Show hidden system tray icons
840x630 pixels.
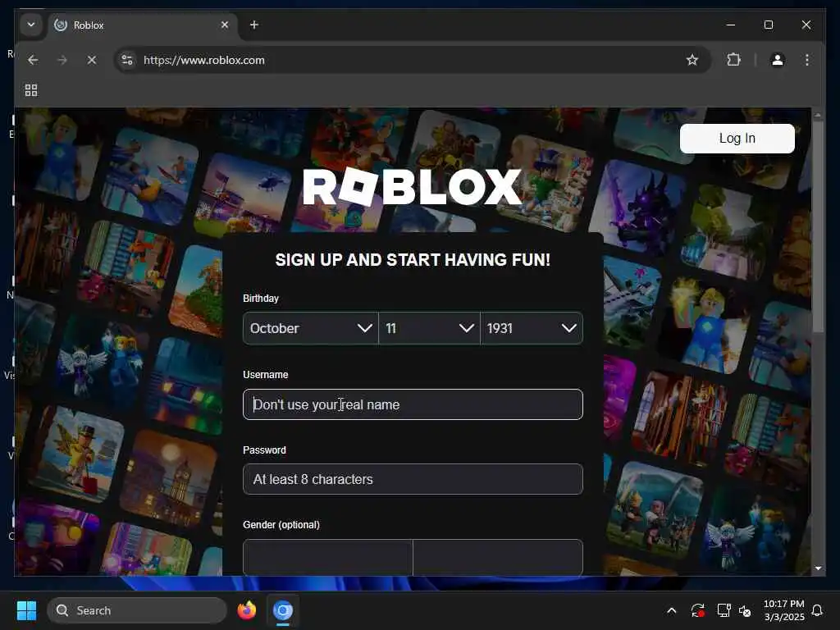click(x=671, y=610)
